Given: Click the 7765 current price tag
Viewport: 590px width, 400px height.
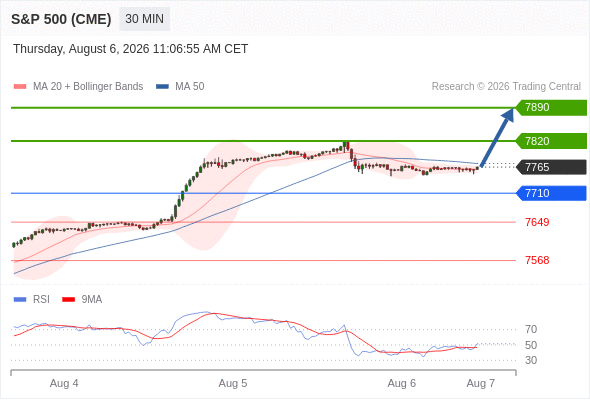Looking at the screenshot, I should [551, 167].
